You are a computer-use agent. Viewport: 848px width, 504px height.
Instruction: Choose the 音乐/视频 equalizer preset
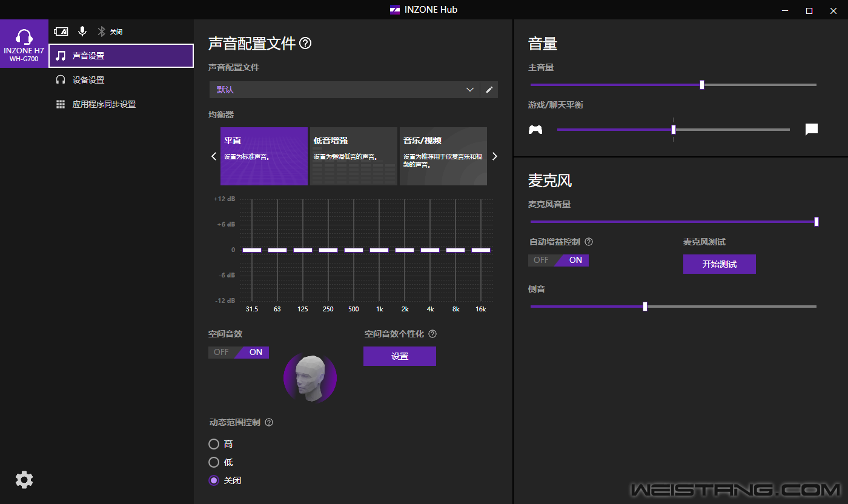tap(443, 156)
